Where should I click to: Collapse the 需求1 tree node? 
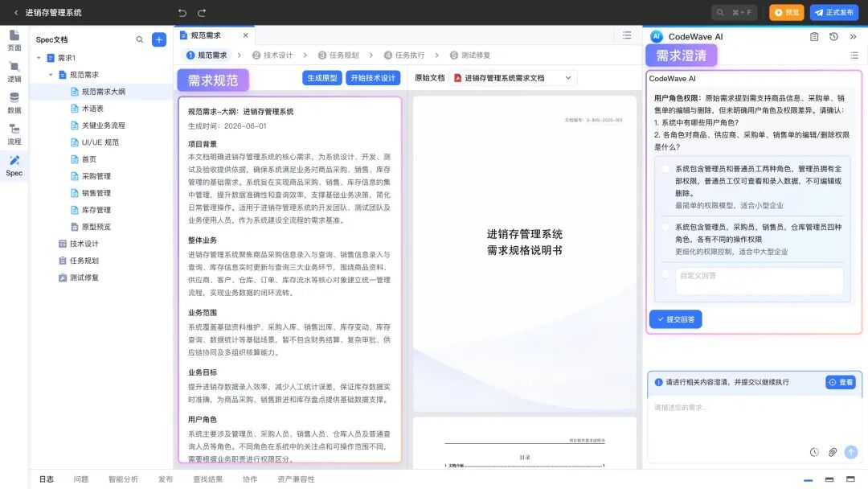pos(39,58)
